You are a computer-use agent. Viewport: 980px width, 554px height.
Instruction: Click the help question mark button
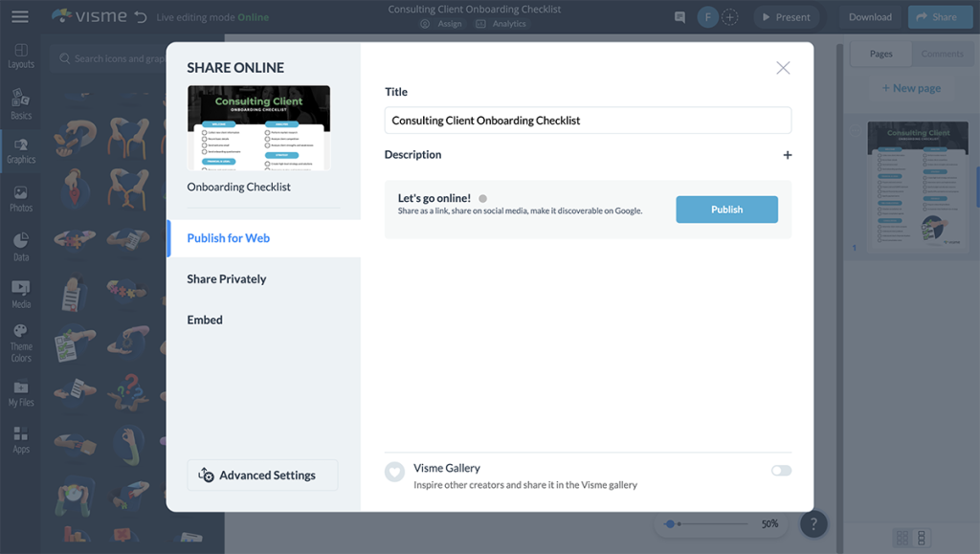813,523
